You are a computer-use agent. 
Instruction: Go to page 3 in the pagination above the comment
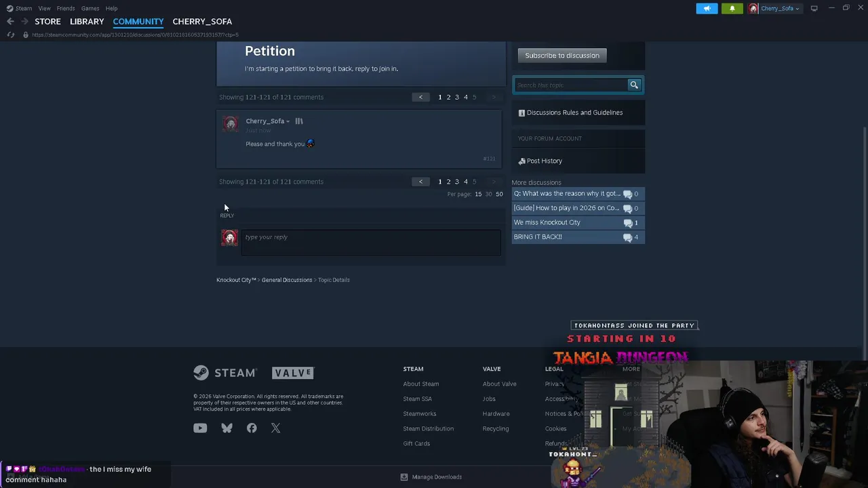[x=457, y=97]
